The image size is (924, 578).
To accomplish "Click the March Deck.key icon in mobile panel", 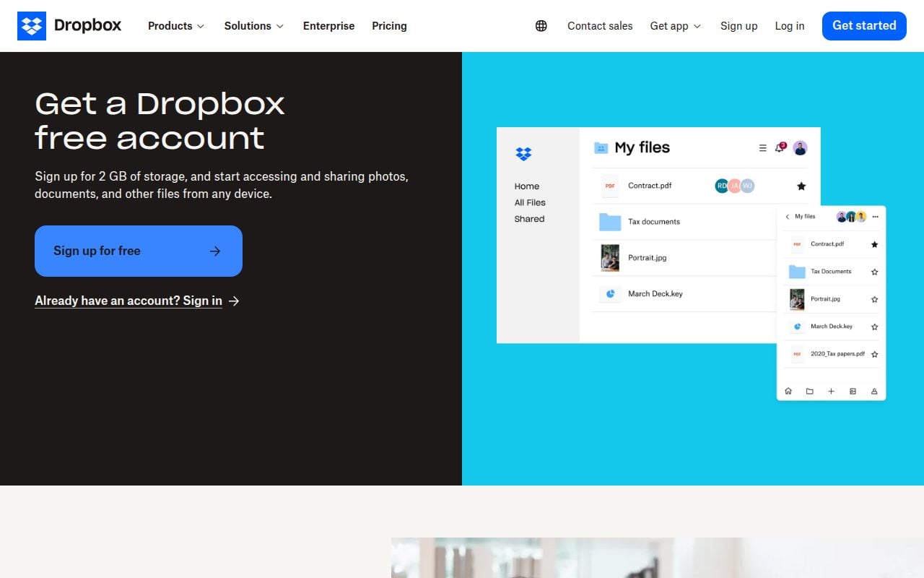I will click(x=797, y=327).
